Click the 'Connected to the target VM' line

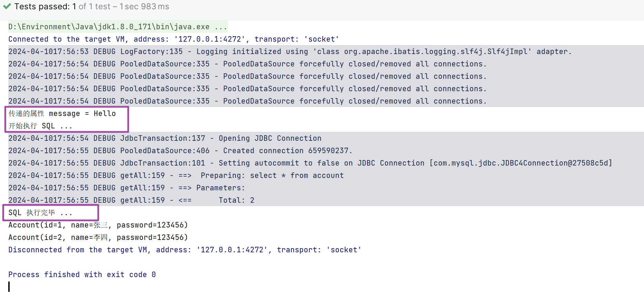(174, 39)
